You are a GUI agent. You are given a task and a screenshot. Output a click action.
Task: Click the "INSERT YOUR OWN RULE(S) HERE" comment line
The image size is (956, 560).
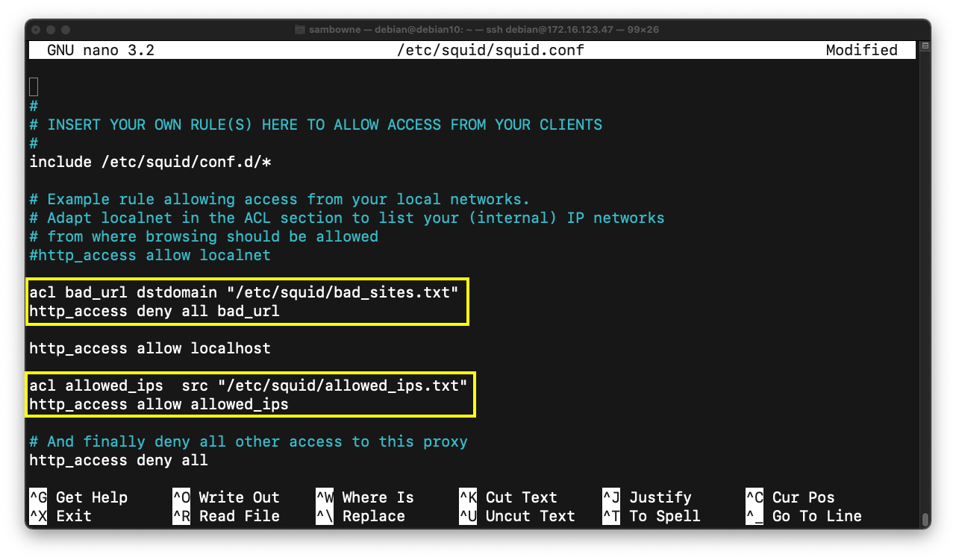(x=316, y=125)
